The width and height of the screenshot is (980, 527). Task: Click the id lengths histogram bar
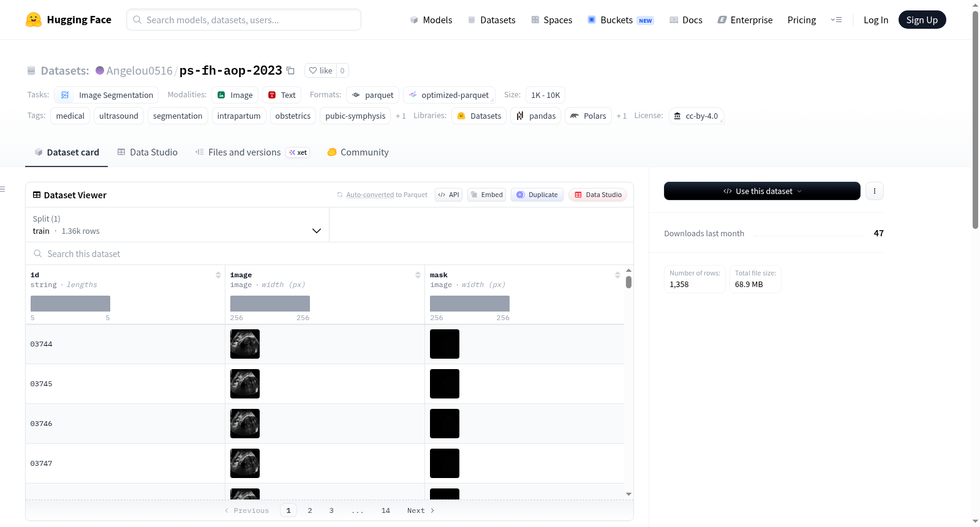70,304
